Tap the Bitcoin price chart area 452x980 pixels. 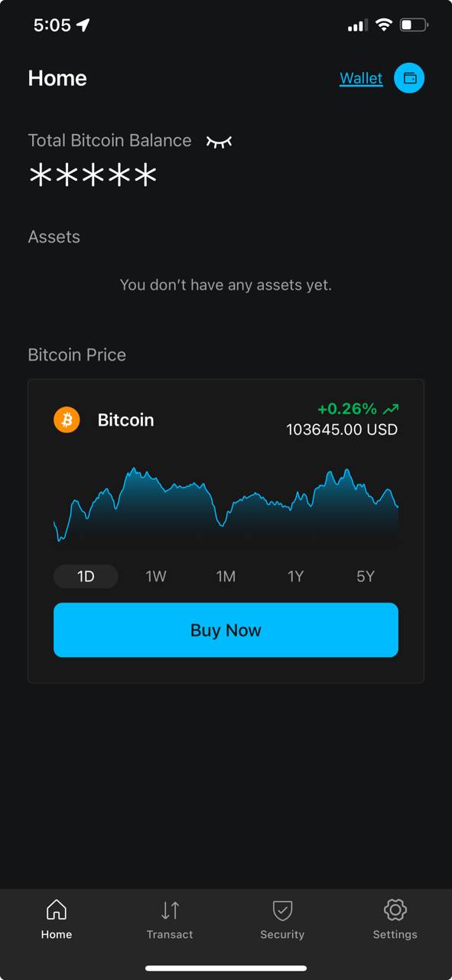(226, 505)
